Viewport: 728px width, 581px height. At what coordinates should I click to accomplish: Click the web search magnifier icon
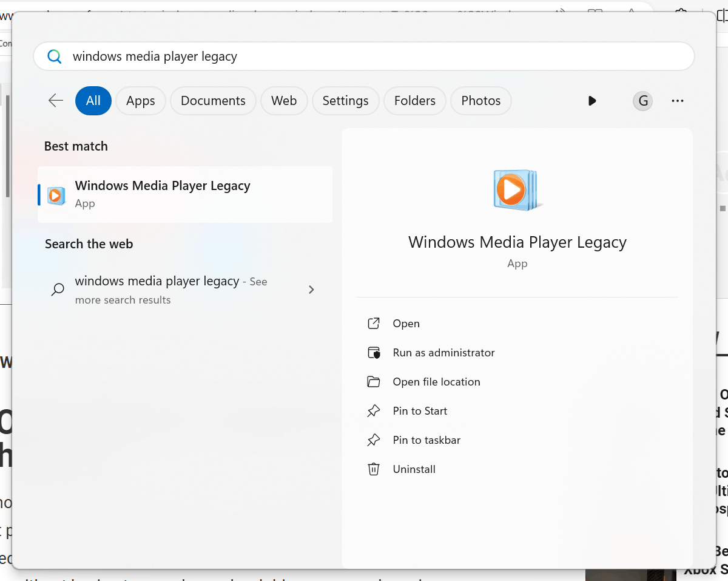(x=58, y=290)
